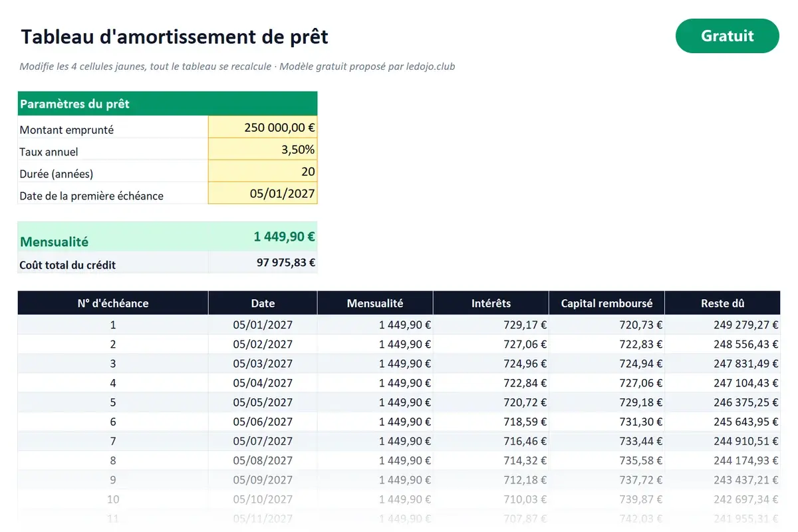
Task: Select the capital cell 724,94 €
Action: click(606, 363)
